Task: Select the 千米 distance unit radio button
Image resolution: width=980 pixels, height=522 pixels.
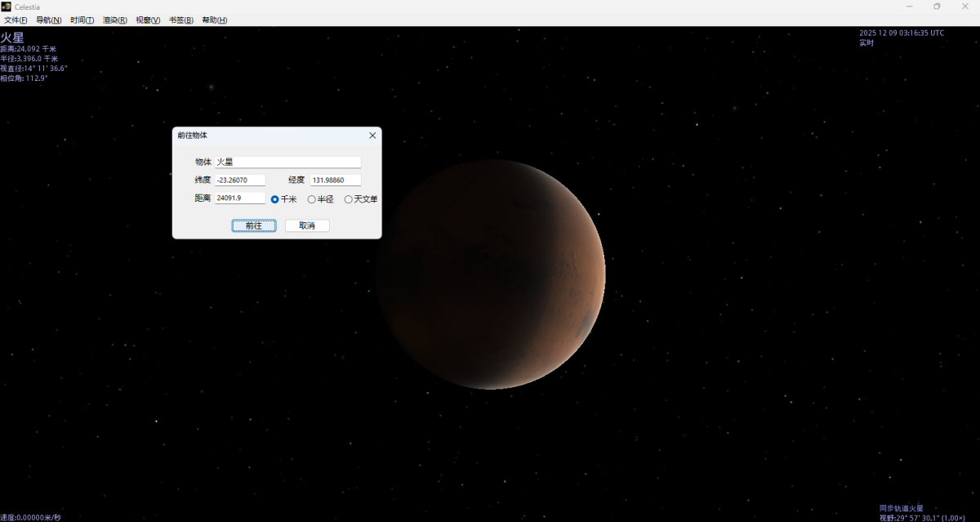Action: coord(275,199)
